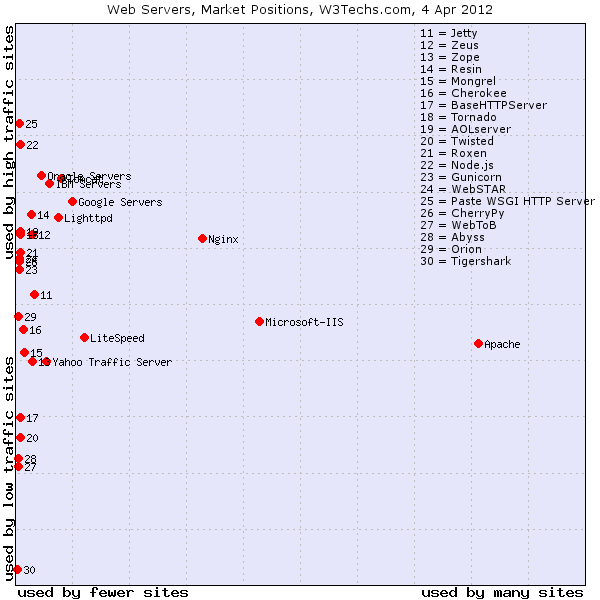Image resolution: width=600 pixels, height=600 pixels.
Task: Click the red marker for Microsoft-IIS
Action: [x=259, y=321]
